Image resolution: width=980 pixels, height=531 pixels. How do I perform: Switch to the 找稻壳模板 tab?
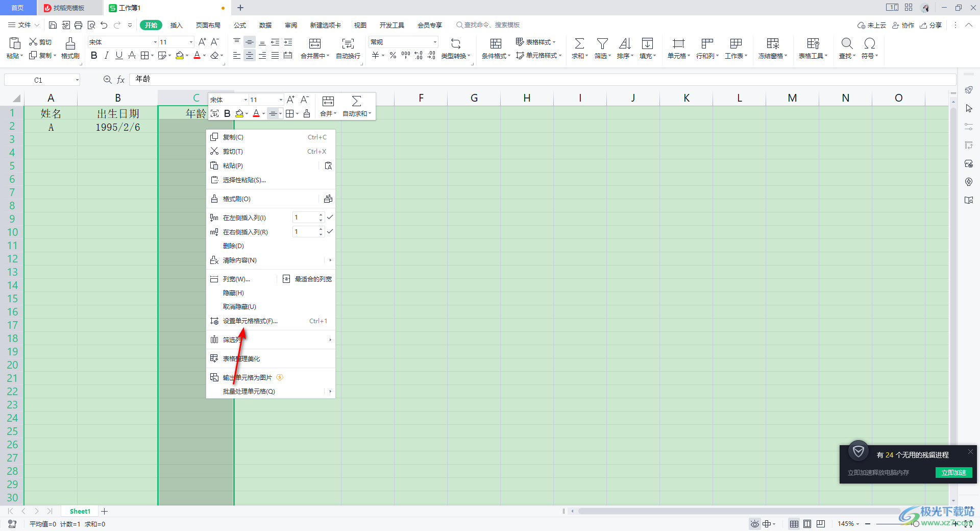[69, 8]
